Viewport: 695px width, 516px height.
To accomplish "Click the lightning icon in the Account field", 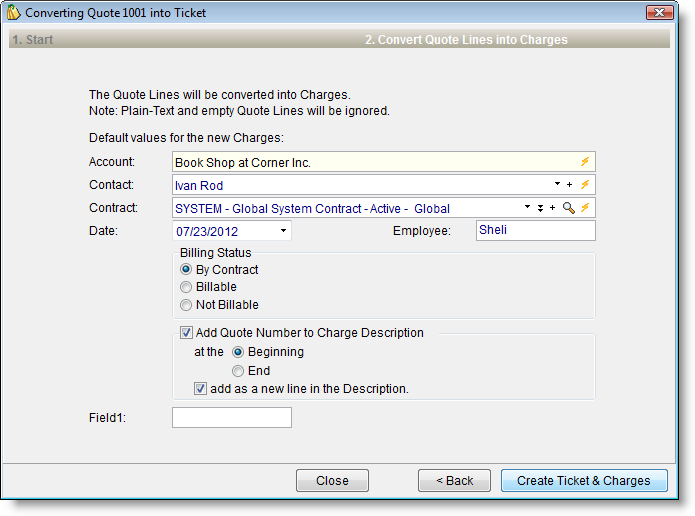I will [x=585, y=161].
